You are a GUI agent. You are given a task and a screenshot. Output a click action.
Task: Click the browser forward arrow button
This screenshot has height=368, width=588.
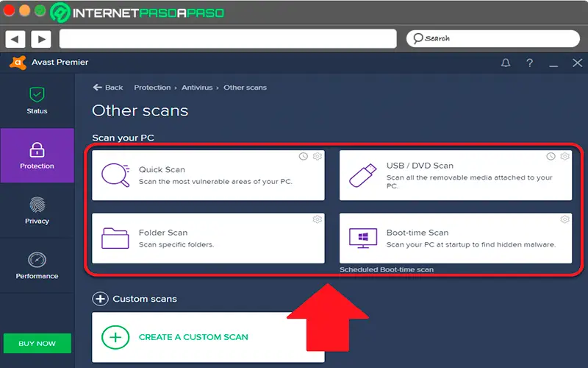tap(41, 39)
